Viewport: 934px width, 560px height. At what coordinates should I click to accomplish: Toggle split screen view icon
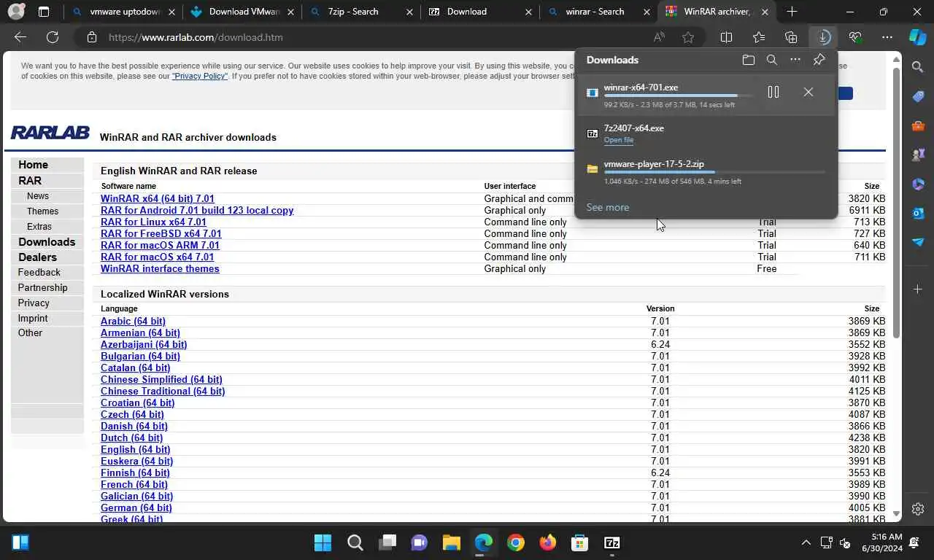[726, 37]
